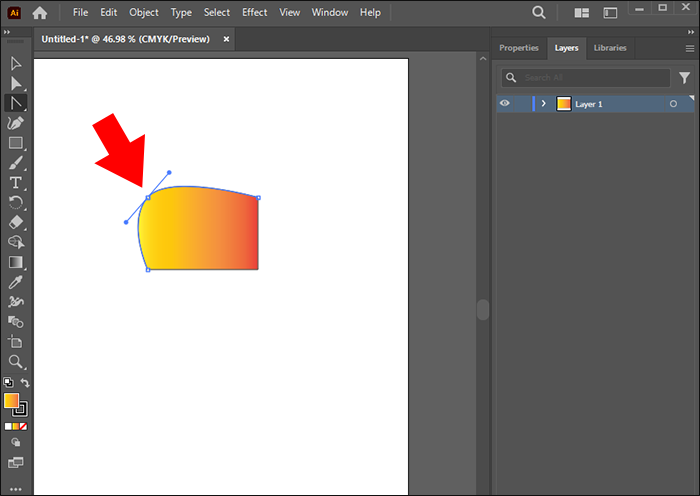The height and width of the screenshot is (496, 700).
Task: Open the Libraries panel tab
Action: click(610, 48)
